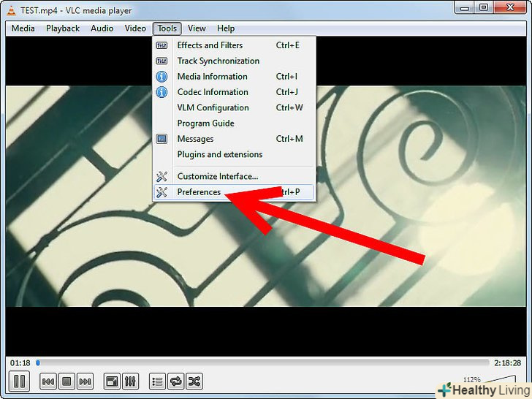Select VLM Configuration menu entry
Screen dimensions: 532x399
click(x=234, y=107)
